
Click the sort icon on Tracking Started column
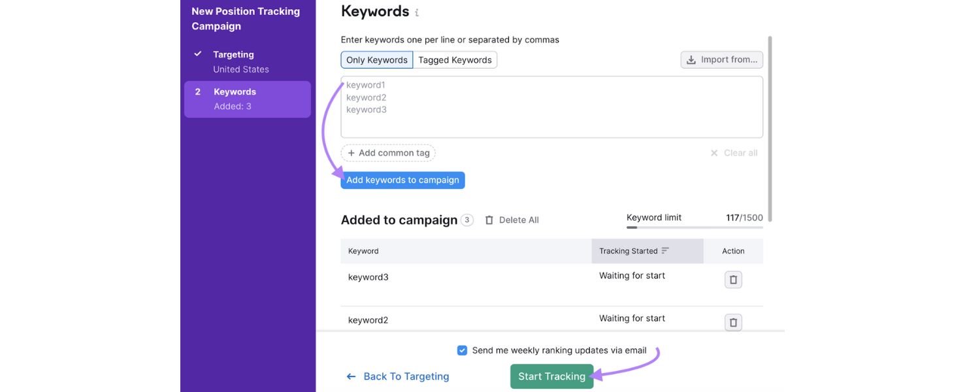(x=665, y=250)
